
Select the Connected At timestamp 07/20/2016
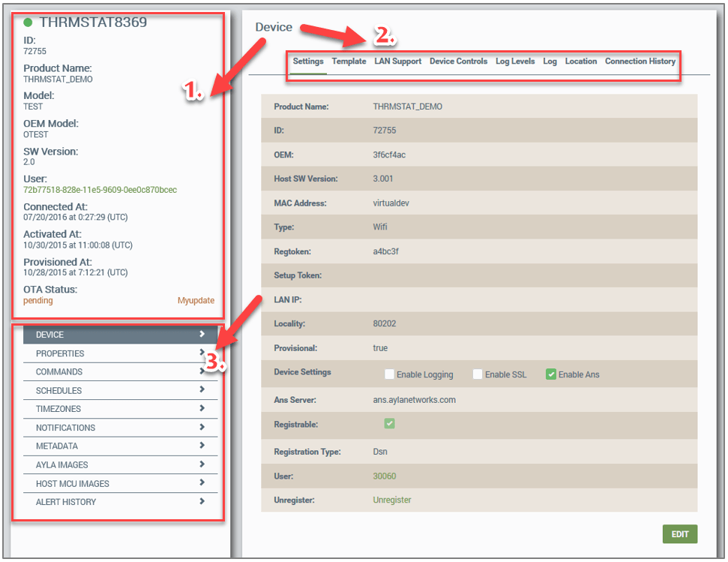tap(75, 218)
